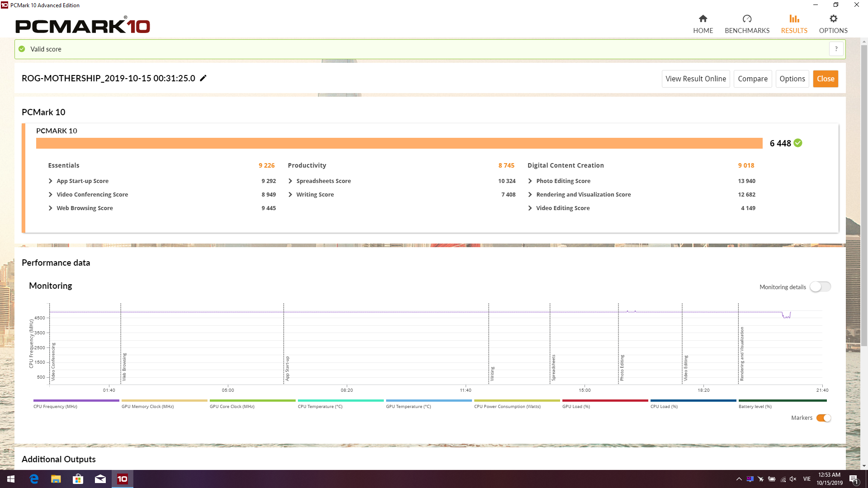The width and height of the screenshot is (868, 488).
Task: Click the Writing timeline marker
Action: pos(492,374)
